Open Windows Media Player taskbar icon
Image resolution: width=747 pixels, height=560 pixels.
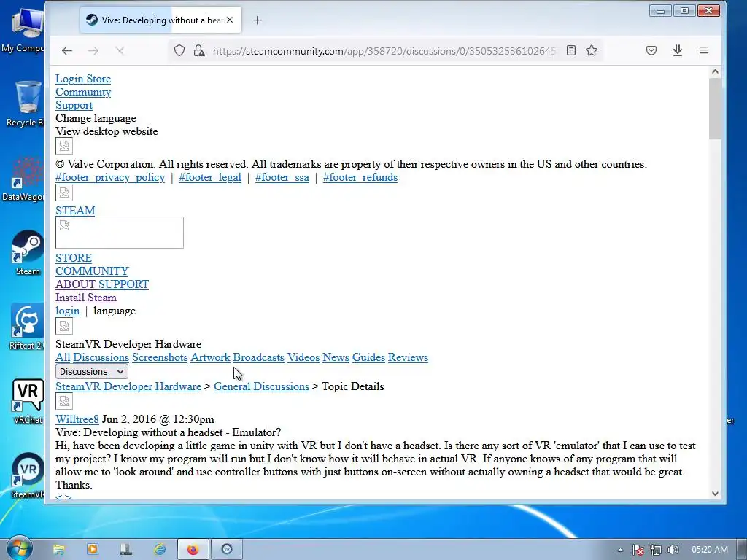[93, 550]
